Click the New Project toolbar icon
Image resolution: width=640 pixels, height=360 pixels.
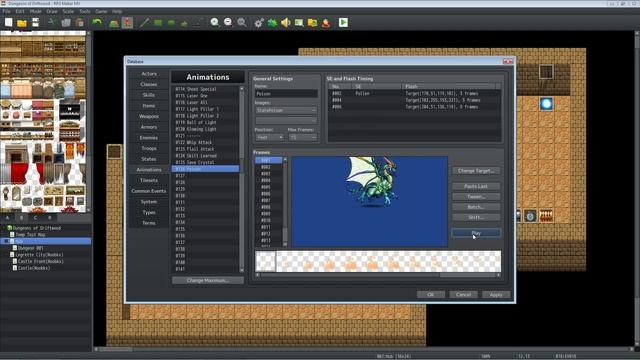pos(9,22)
